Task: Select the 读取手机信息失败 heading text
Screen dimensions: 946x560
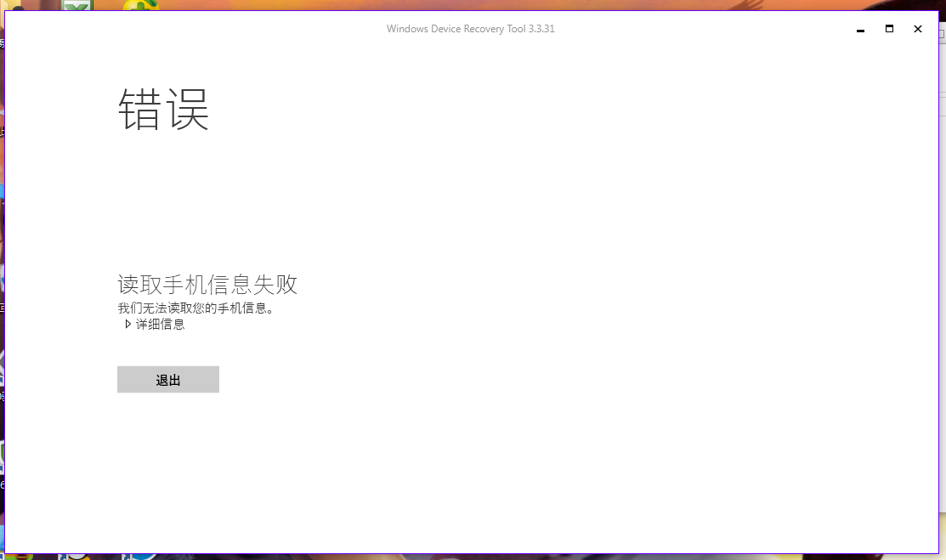Action: 207,284
